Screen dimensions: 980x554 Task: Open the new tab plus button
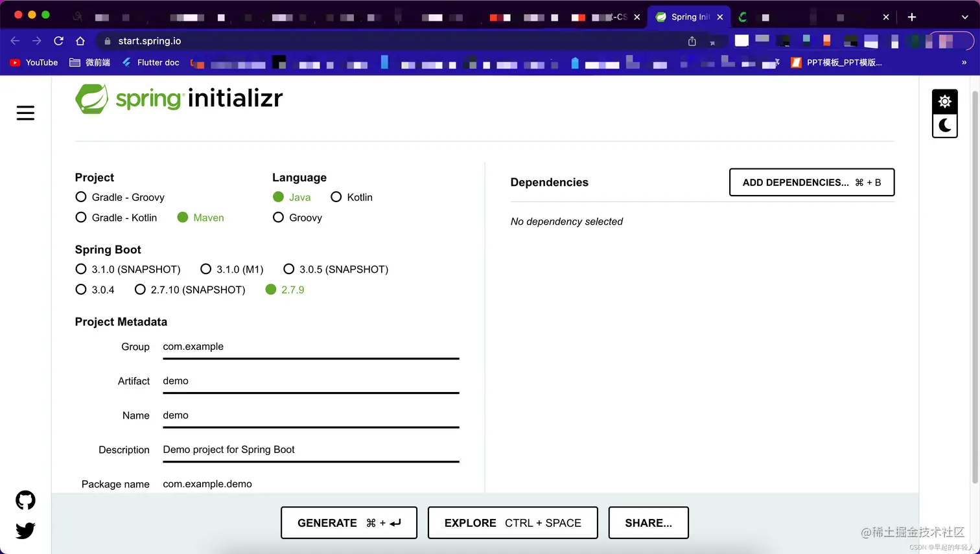tap(912, 17)
